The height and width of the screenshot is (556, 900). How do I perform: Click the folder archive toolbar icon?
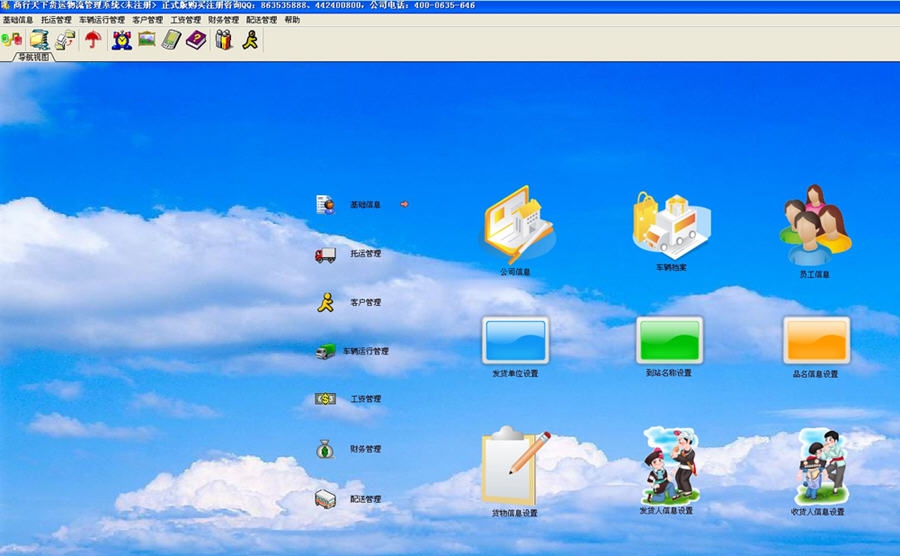(40, 40)
